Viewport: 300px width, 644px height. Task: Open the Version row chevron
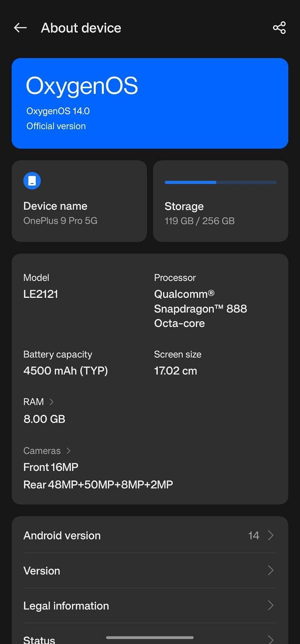271,570
